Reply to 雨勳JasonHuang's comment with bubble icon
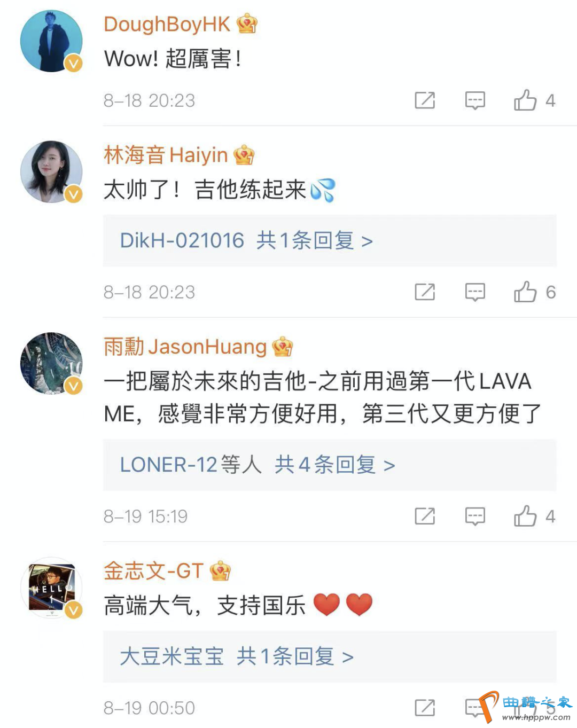The width and height of the screenshot is (577, 728). coord(475,516)
